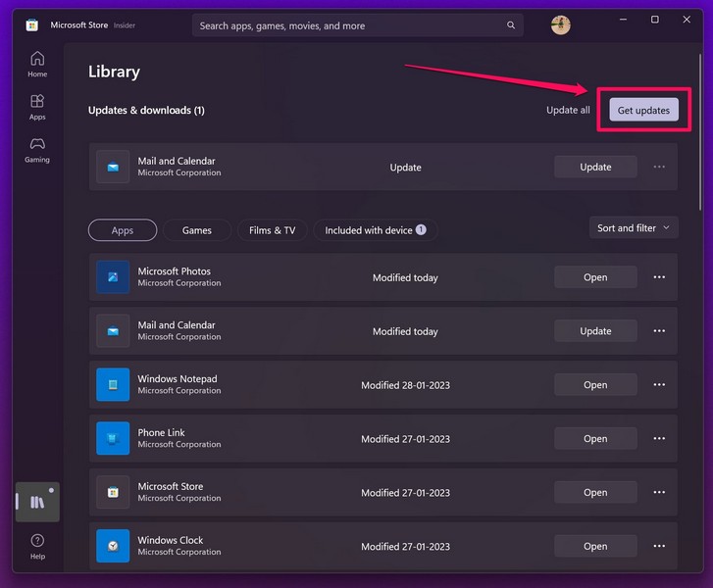The width and height of the screenshot is (713, 588).
Task: Click the user profile avatar
Action: pos(561,25)
